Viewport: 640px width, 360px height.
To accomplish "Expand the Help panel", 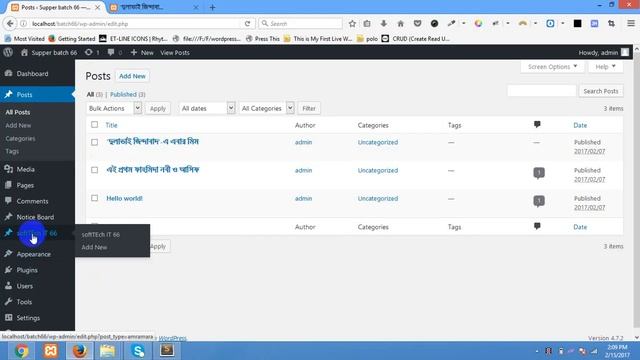I will pyautogui.click(x=605, y=67).
